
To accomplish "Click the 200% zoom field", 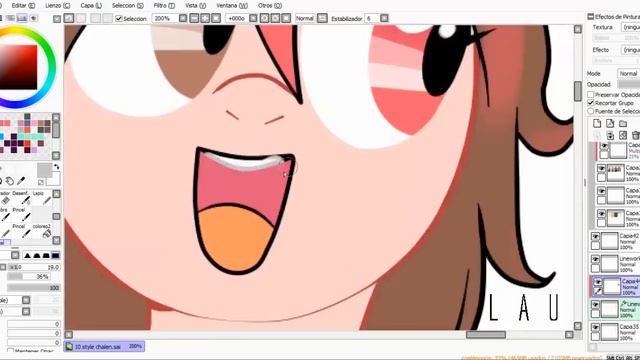I will point(165,18).
